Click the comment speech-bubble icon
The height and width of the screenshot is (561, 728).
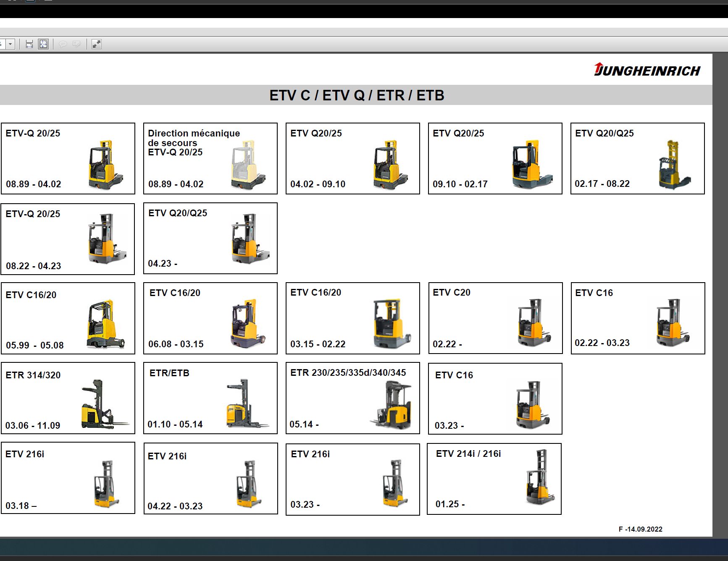pos(63,44)
